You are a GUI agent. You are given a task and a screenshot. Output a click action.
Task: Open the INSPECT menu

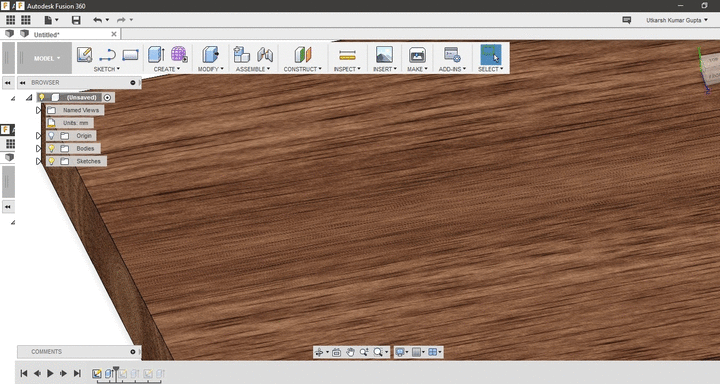coord(347,69)
